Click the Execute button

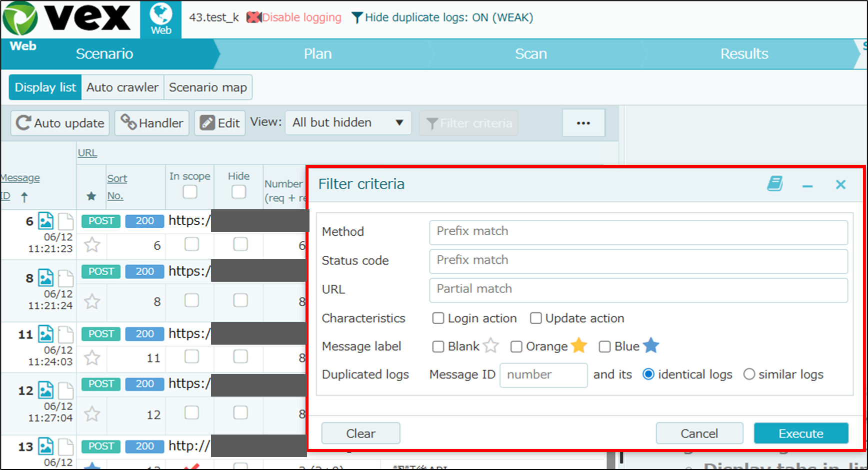(x=801, y=434)
